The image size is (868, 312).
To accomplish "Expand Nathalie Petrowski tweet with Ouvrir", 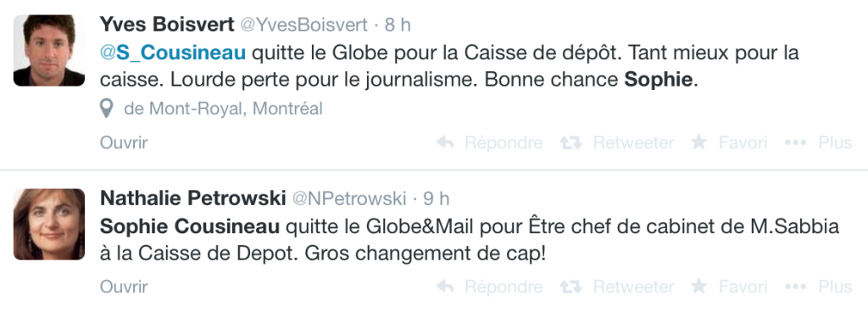I will [x=124, y=287].
